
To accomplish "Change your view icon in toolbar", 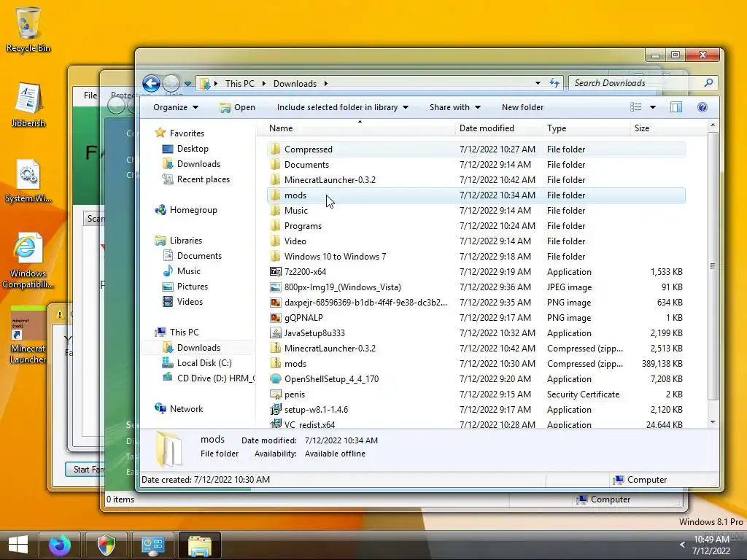I will [x=635, y=107].
